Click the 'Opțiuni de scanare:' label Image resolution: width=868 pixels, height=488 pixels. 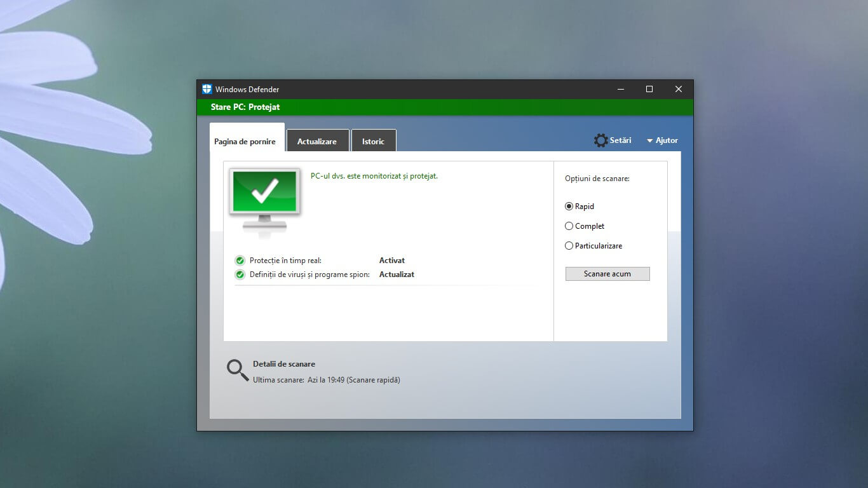[597, 179]
